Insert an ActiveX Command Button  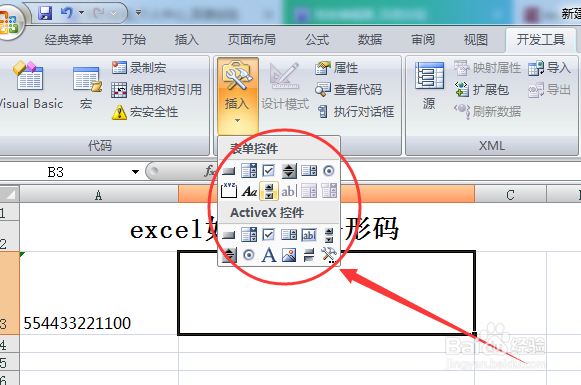(229, 235)
